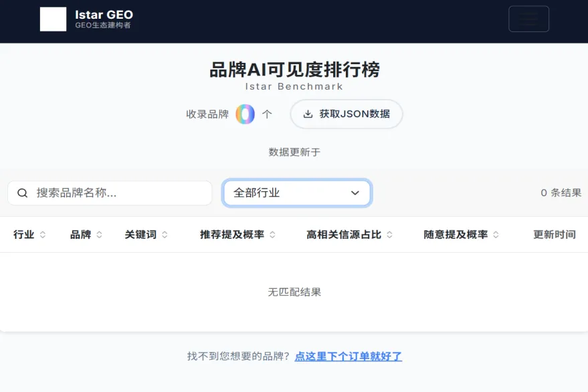Click the 更新时间 column header
The height and width of the screenshot is (392, 588).
(554, 235)
